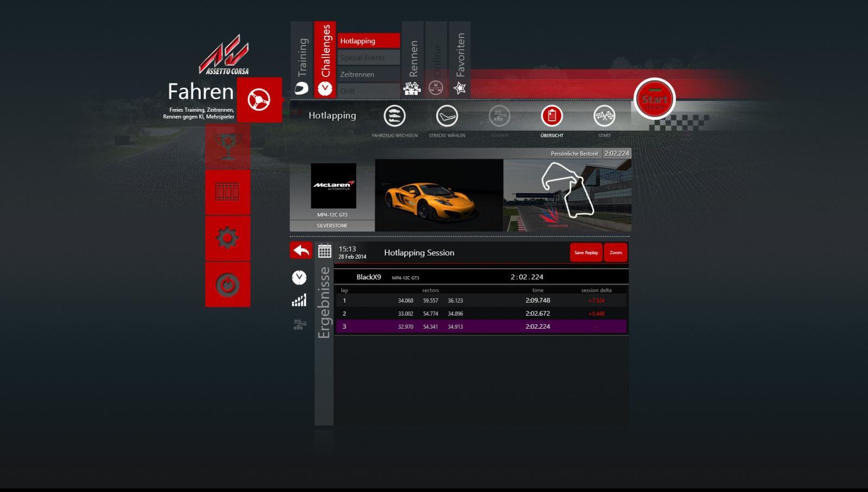The image size is (868, 492).
Task: Open the red film strip media tile
Action: tap(228, 192)
